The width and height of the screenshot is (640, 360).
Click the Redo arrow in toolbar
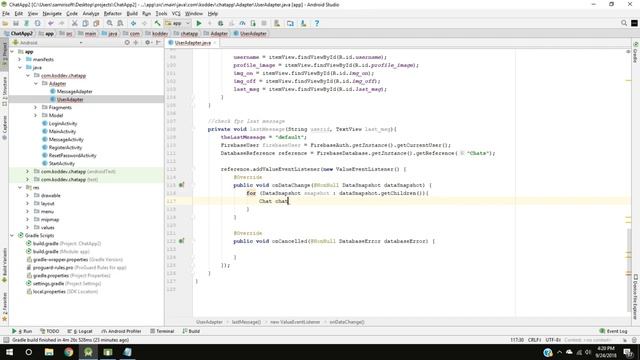[62, 23]
